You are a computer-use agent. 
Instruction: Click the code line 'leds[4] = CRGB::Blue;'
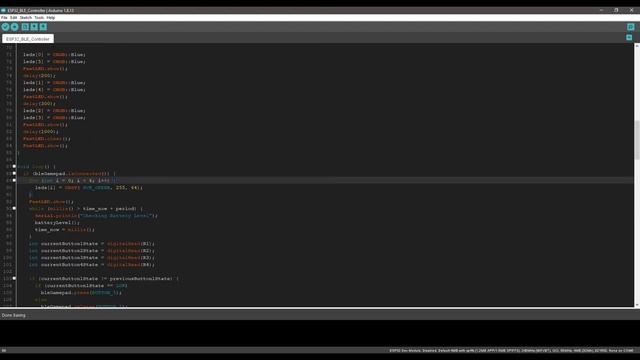click(x=54, y=89)
